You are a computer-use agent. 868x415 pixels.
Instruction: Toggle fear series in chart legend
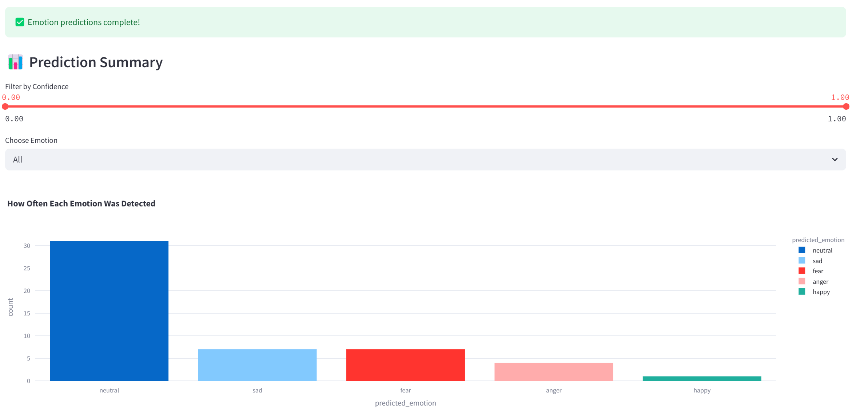point(817,271)
